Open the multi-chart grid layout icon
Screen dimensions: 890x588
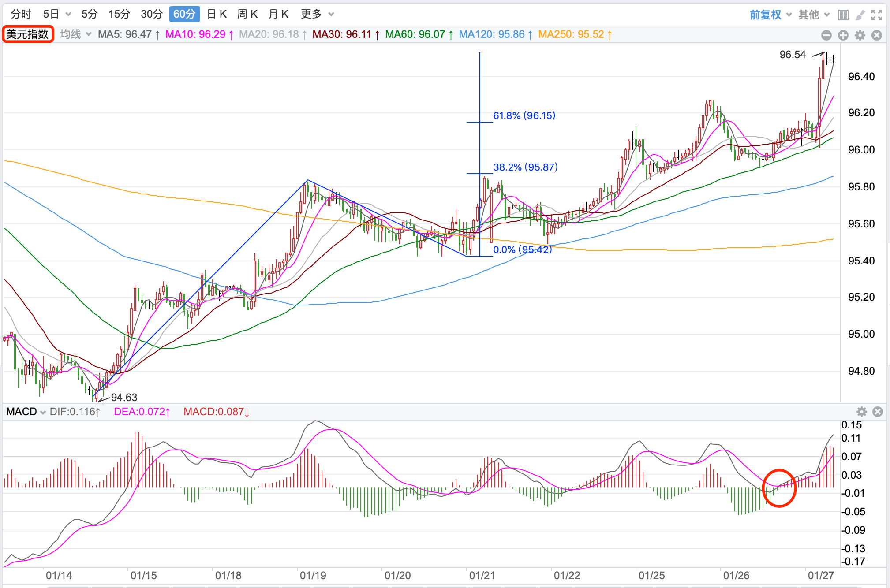coord(843,15)
